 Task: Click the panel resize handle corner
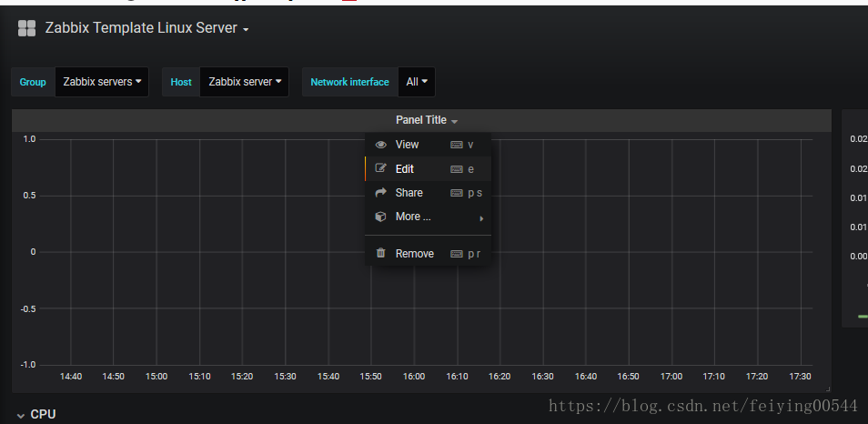pyautogui.click(x=828, y=389)
